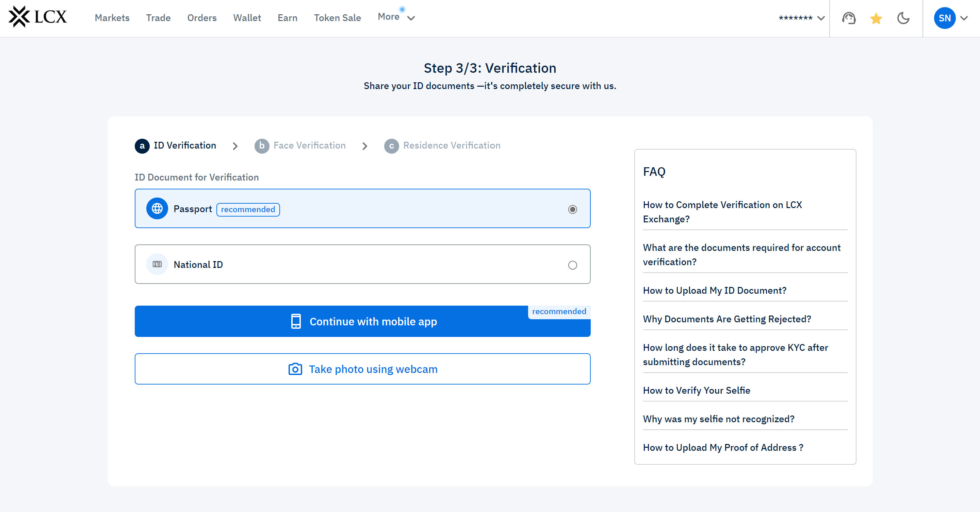The height and width of the screenshot is (512, 980).
Task: Click the Passport globe icon
Action: pos(157,208)
